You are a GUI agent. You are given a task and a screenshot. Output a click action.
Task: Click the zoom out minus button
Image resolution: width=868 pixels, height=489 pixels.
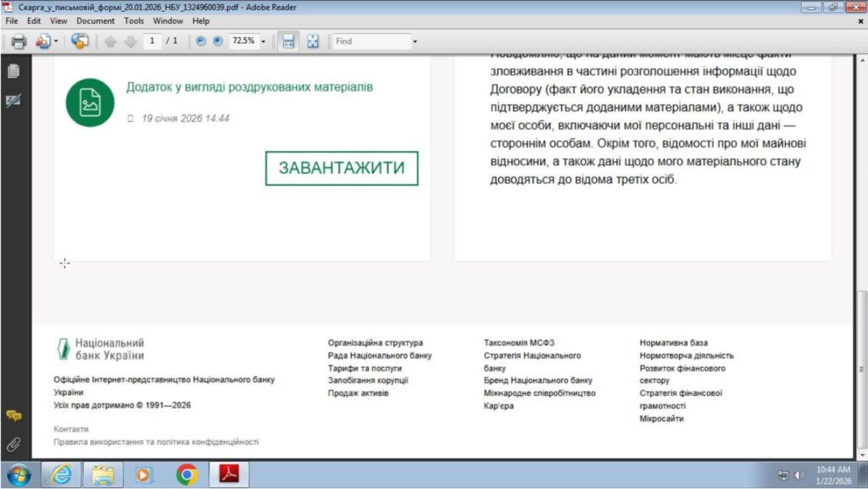[x=201, y=41]
